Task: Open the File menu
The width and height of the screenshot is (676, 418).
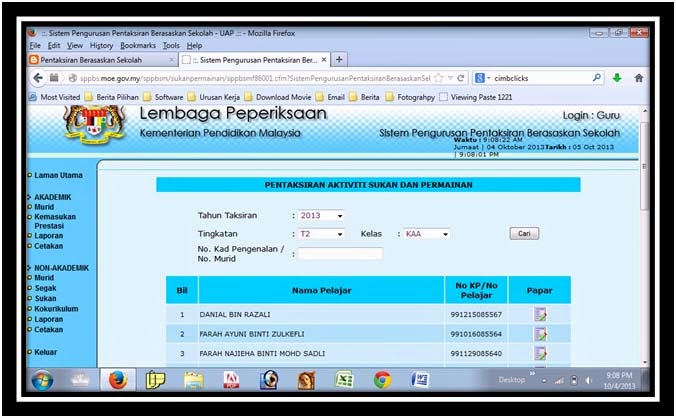Action: point(35,45)
